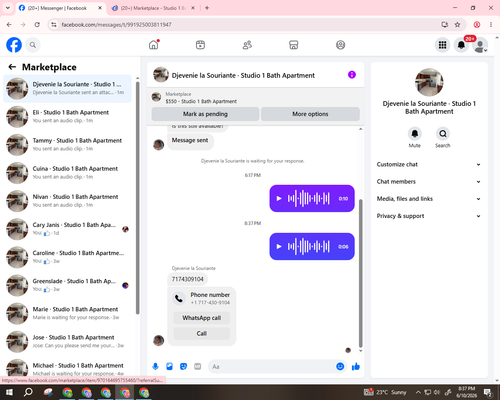Click the More options button
The height and width of the screenshot is (400, 500).
coord(310,114)
